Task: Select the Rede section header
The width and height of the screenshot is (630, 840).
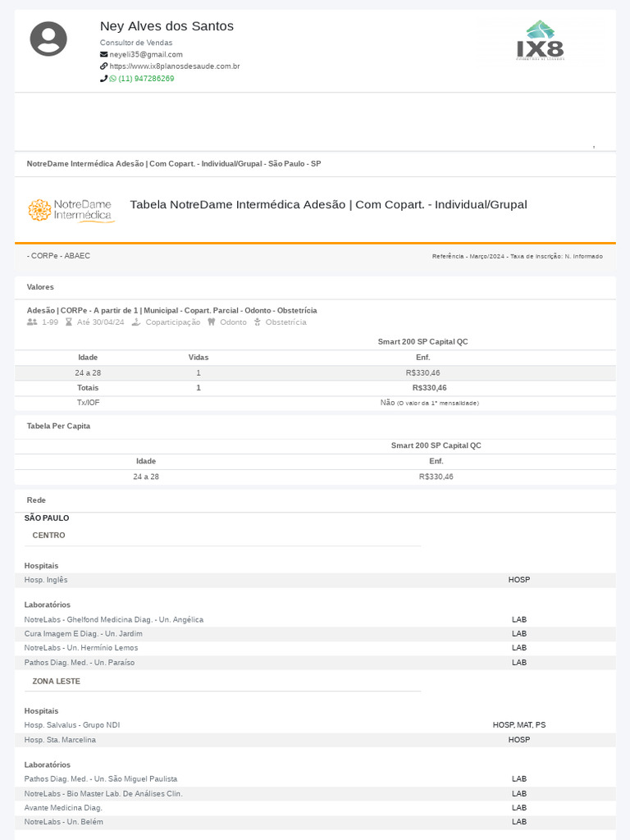Action: pos(36,500)
